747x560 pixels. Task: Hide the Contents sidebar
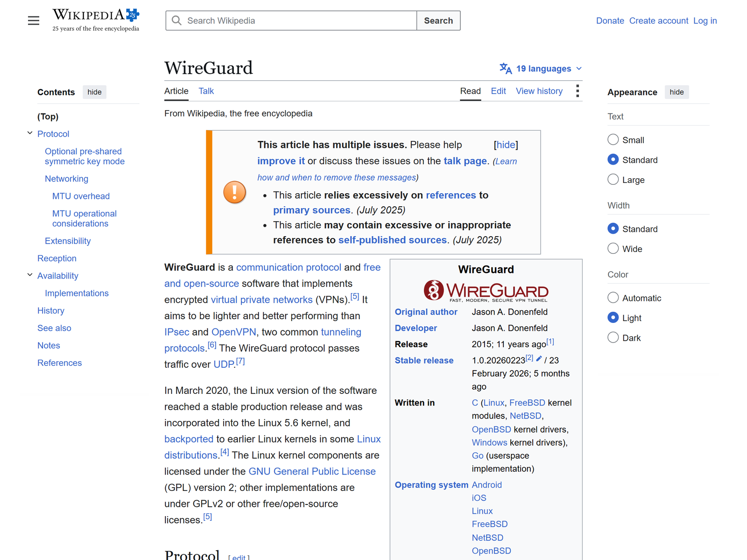coord(94,92)
